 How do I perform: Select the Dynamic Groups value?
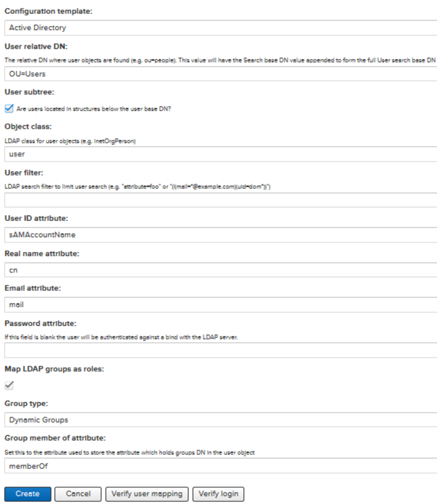pyautogui.click(x=38, y=420)
